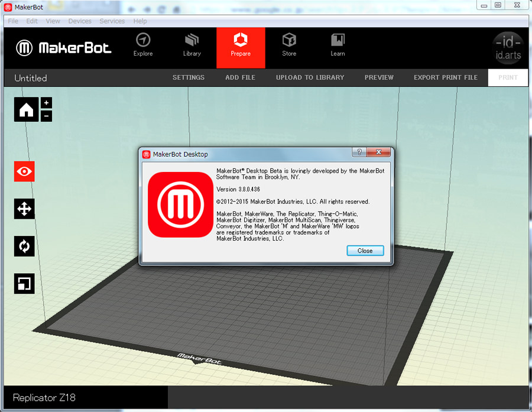Open the Devices menu

point(80,21)
